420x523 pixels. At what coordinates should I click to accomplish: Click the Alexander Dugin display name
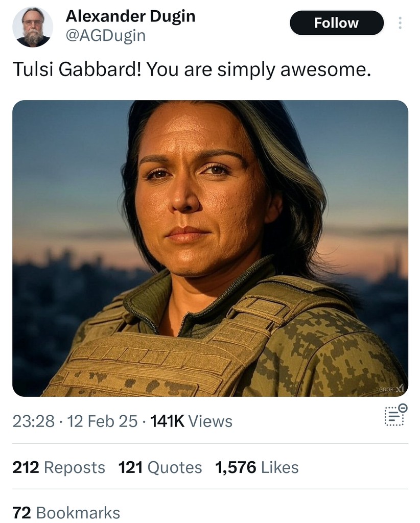(130, 16)
